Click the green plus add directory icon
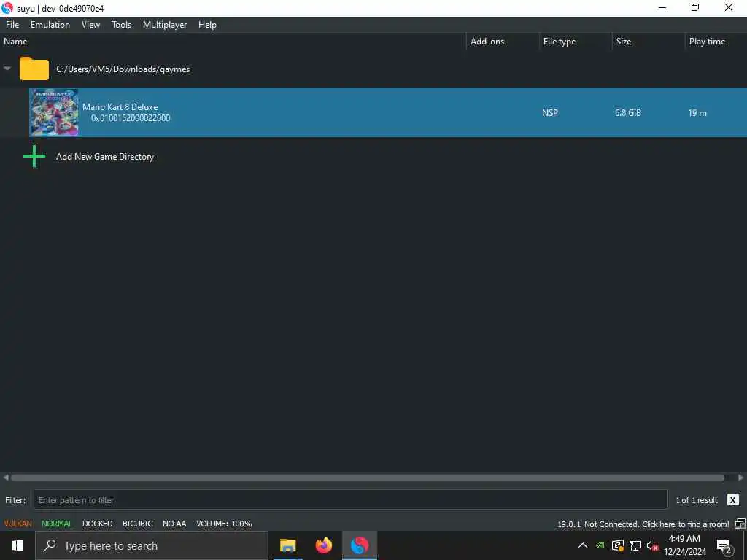 34,156
